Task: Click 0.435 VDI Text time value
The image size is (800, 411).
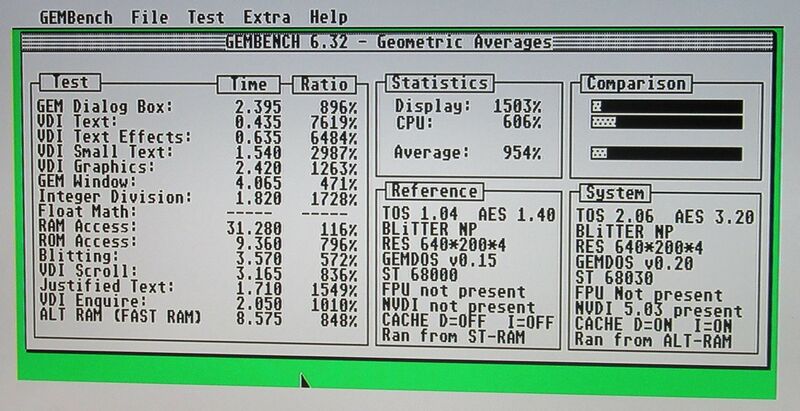Action: point(259,122)
